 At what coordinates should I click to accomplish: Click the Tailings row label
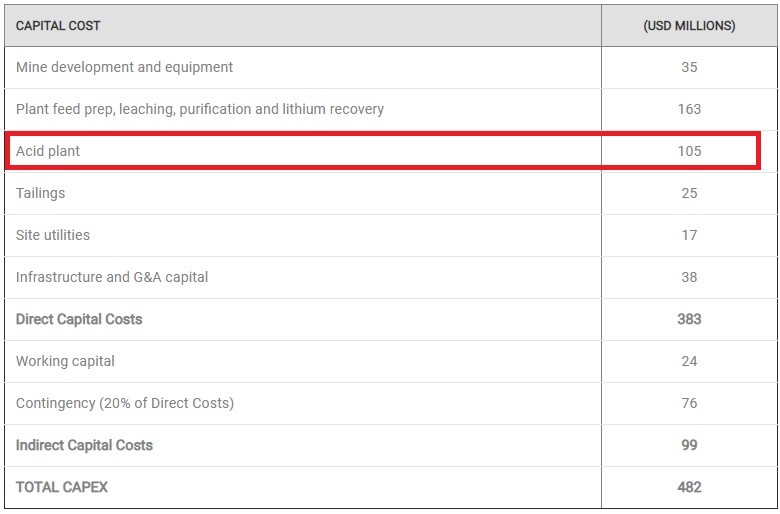[40, 193]
